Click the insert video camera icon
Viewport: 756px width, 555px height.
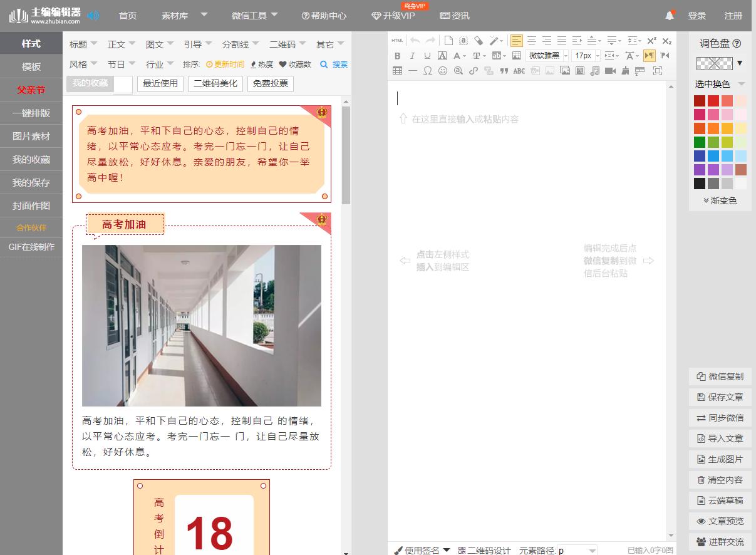(x=611, y=71)
